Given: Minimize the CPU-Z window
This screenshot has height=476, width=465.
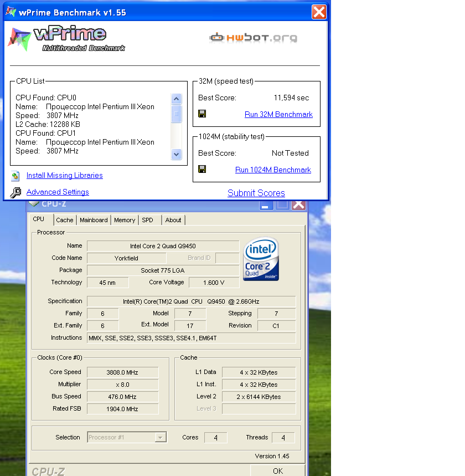Looking at the screenshot, I should (x=266, y=204).
